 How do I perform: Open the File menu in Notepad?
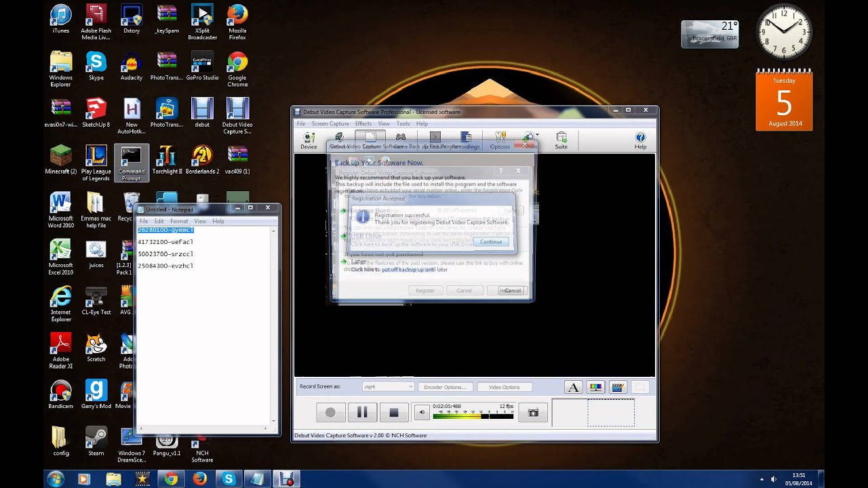144,222
